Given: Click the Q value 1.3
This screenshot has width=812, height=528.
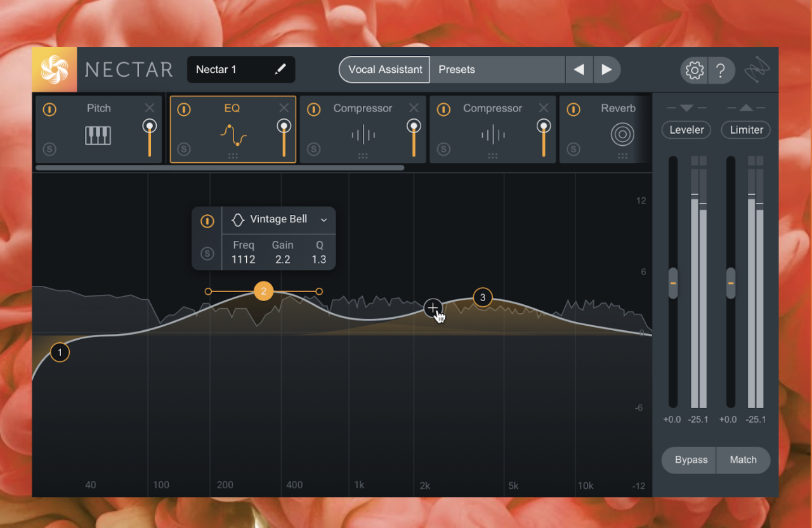Looking at the screenshot, I should [x=318, y=259].
